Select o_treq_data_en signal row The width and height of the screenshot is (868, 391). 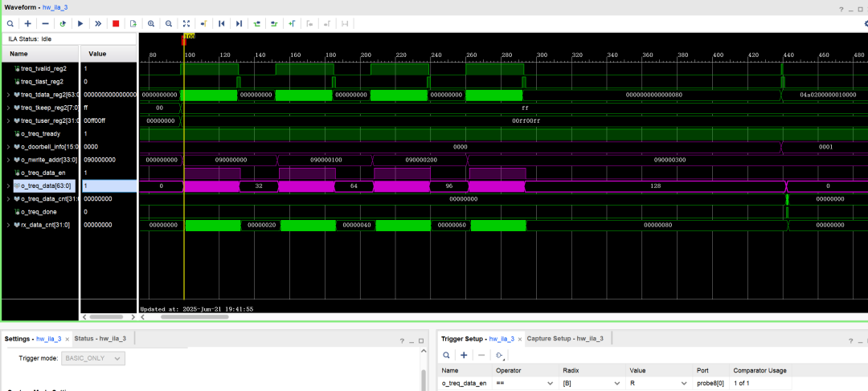[40, 173]
